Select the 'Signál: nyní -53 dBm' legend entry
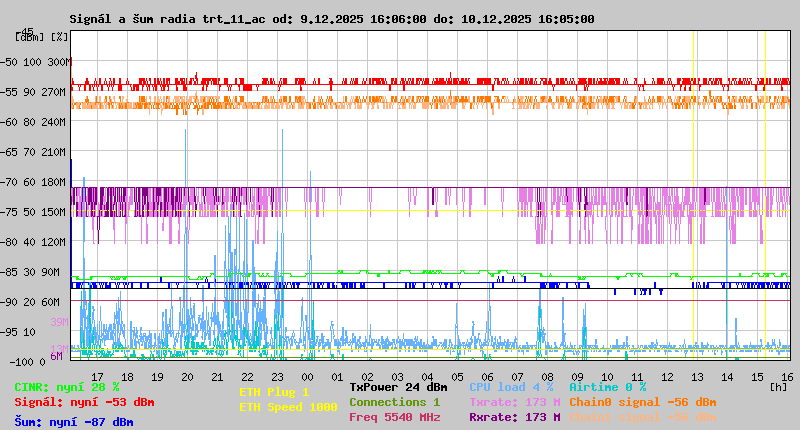This screenshot has height=430, width=800. click(84, 402)
